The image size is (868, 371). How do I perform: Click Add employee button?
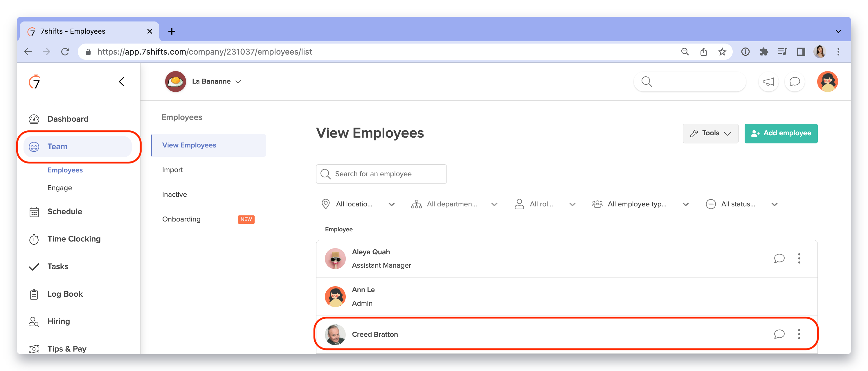(781, 134)
